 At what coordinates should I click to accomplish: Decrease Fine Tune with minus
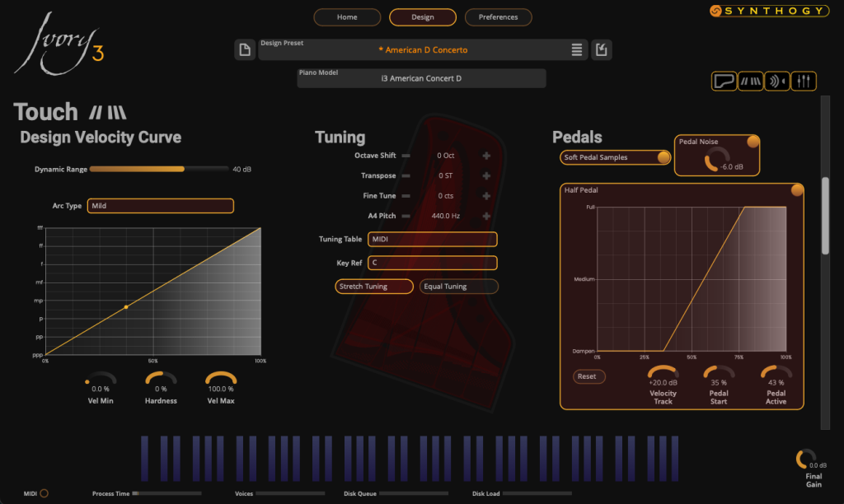[x=406, y=196]
